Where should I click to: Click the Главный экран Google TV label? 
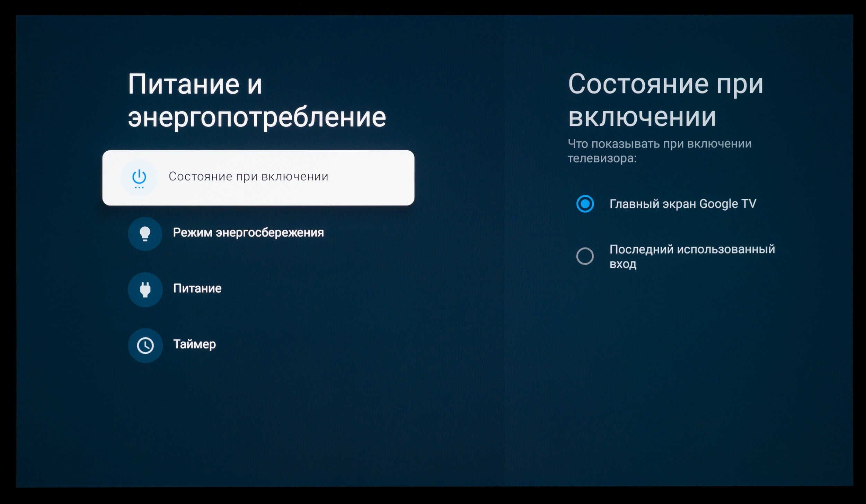click(682, 204)
